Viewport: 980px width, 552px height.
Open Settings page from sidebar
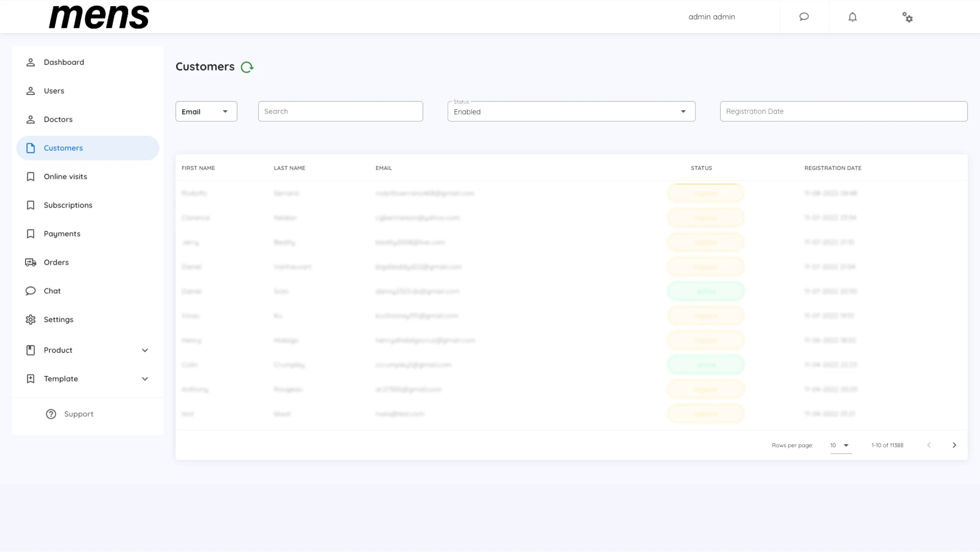88,320
